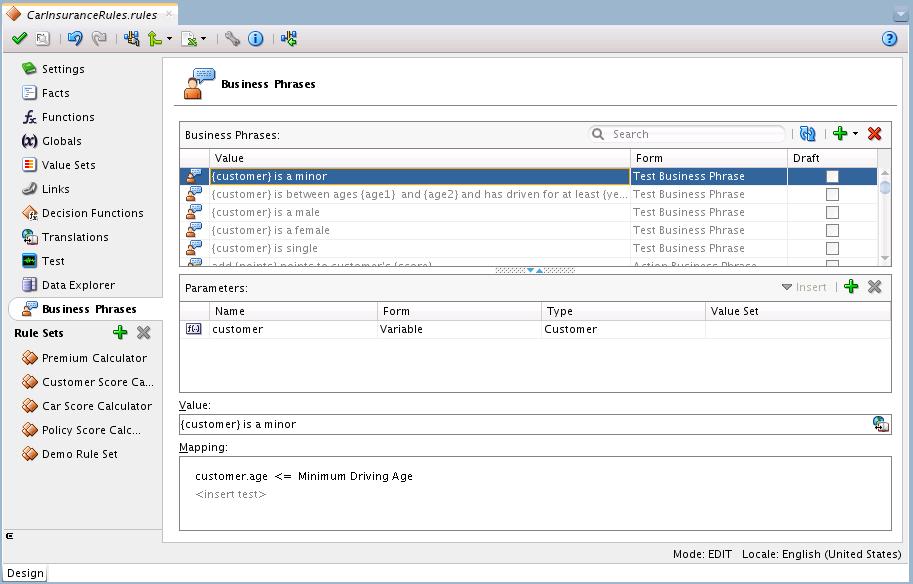Close the CarInsuranceRules.rules tab

tap(169, 13)
